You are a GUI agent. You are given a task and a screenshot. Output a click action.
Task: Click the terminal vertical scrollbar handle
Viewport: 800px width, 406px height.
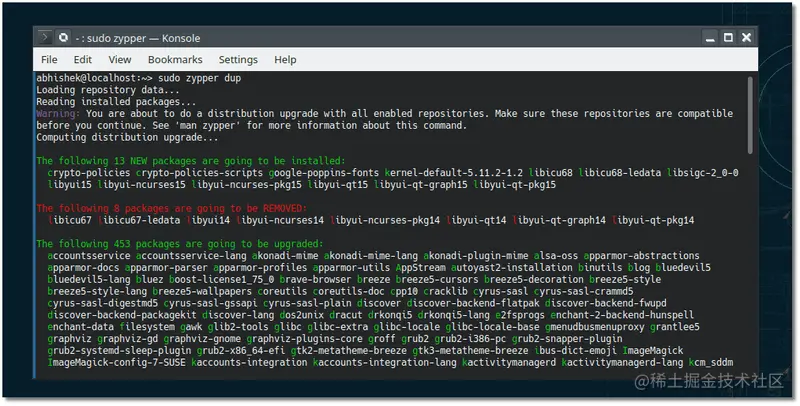(749, 115)
